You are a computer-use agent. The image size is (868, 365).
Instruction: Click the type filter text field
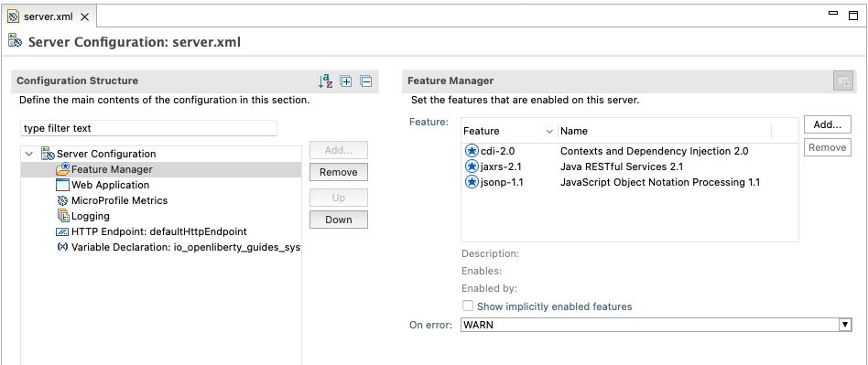point(148,128)
